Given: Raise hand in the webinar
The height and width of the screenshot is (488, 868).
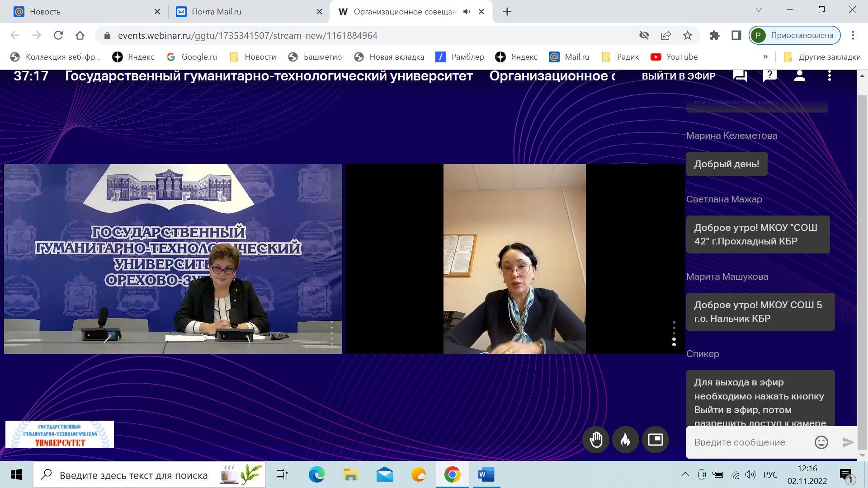Looking at the screenshot, I should click(596, 439).
